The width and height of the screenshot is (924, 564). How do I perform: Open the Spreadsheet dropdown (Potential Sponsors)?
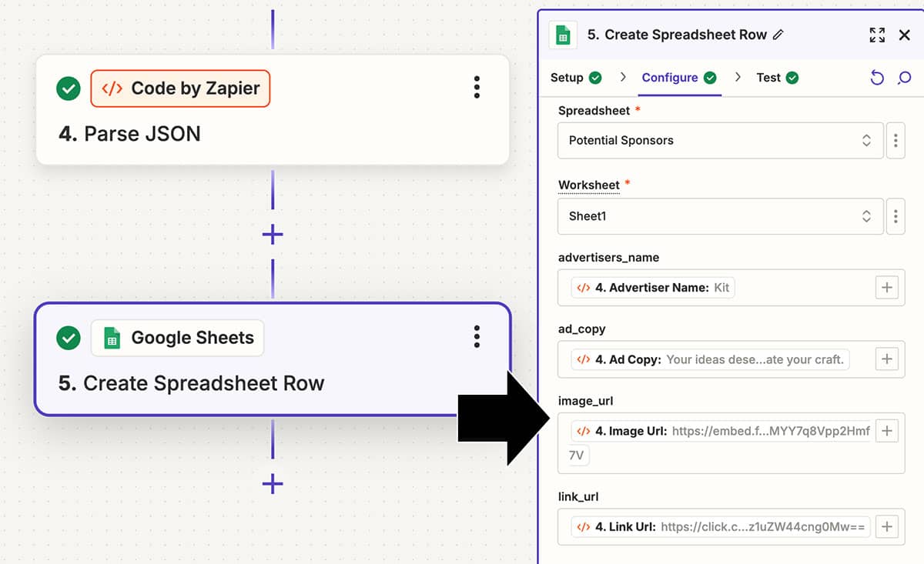(720, 140)
